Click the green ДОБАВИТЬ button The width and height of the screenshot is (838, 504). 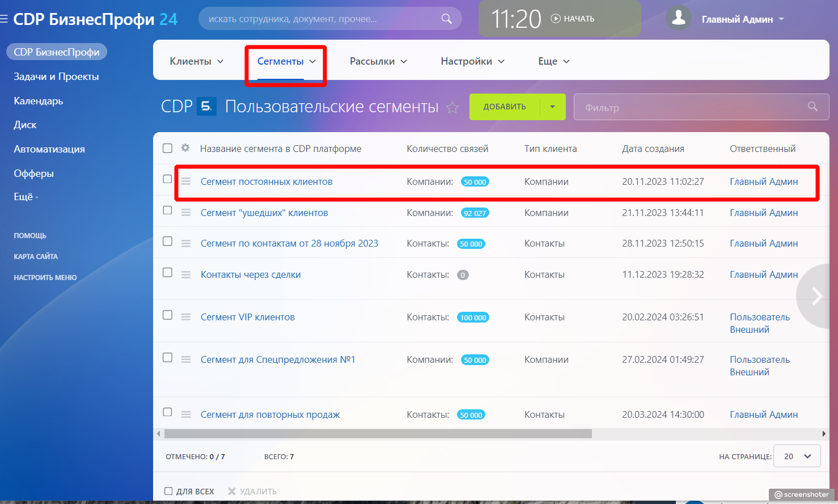coord(505,107)
